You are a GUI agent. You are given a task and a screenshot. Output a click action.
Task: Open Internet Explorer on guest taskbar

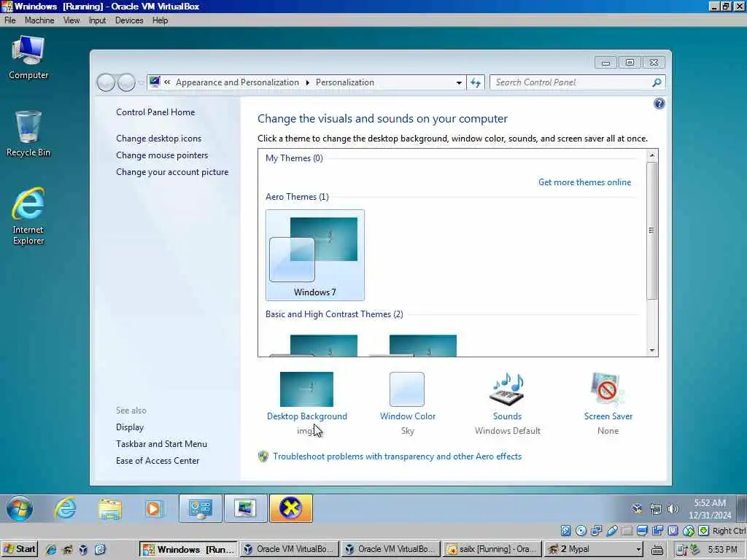[x=65, y=508]
